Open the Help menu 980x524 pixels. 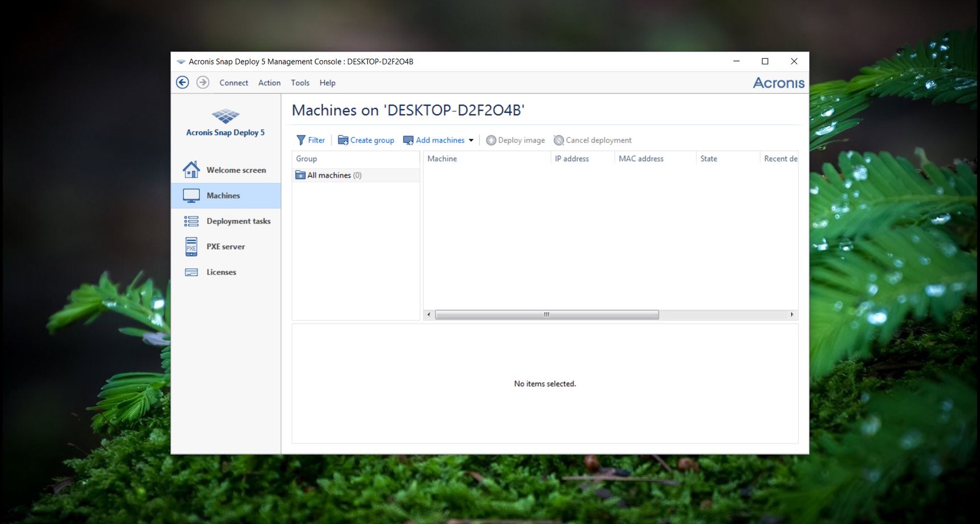pos(328,83)
